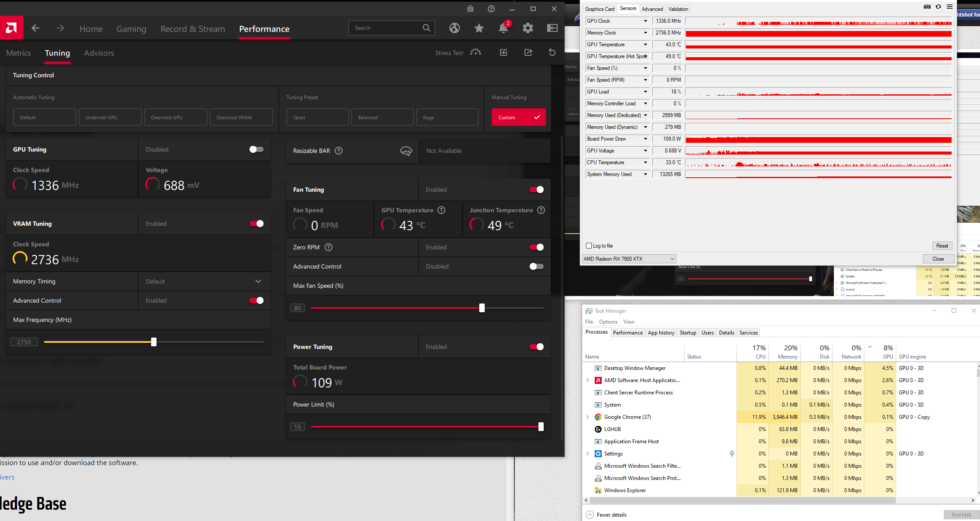
Task: Click the import tuning profile icon
Action: pos(504,52)
